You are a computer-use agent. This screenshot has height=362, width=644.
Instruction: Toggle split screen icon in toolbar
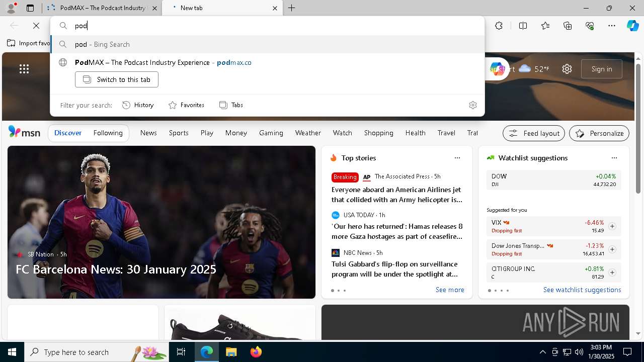point(523,26)
